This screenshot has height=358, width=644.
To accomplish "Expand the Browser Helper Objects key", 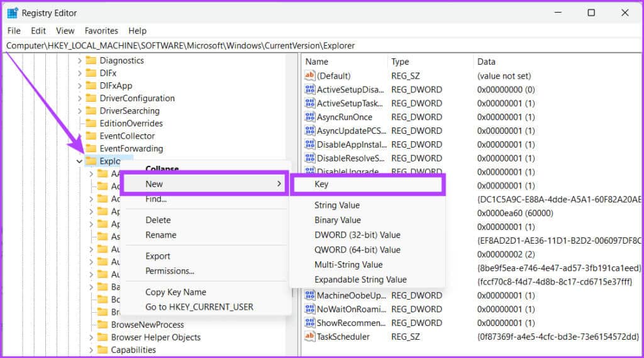I will (x=91, y=337).
